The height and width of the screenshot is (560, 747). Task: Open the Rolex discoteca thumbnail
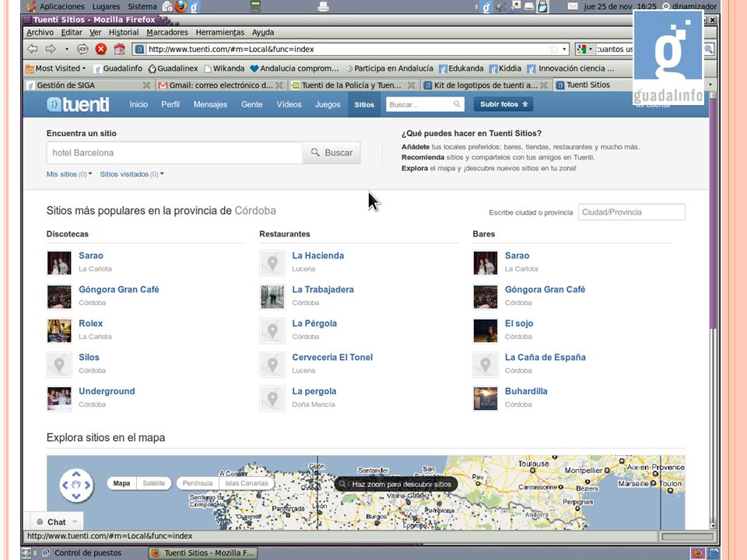(x=59, y=331)
